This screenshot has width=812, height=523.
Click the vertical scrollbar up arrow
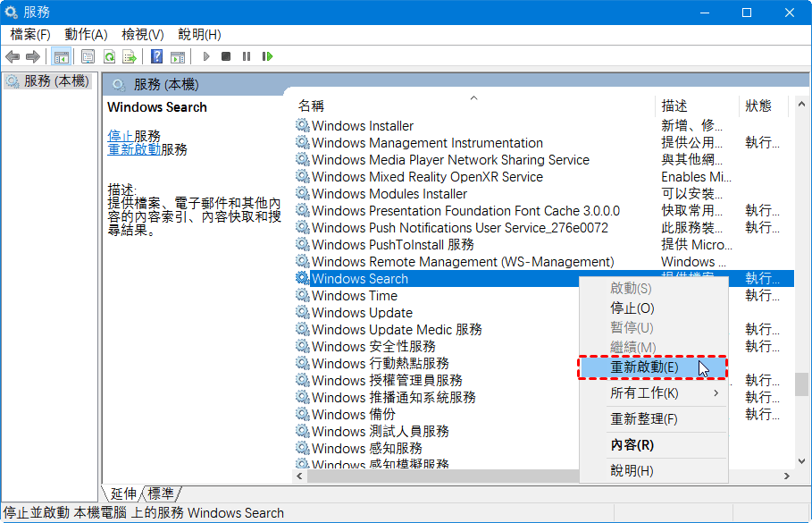801,105
